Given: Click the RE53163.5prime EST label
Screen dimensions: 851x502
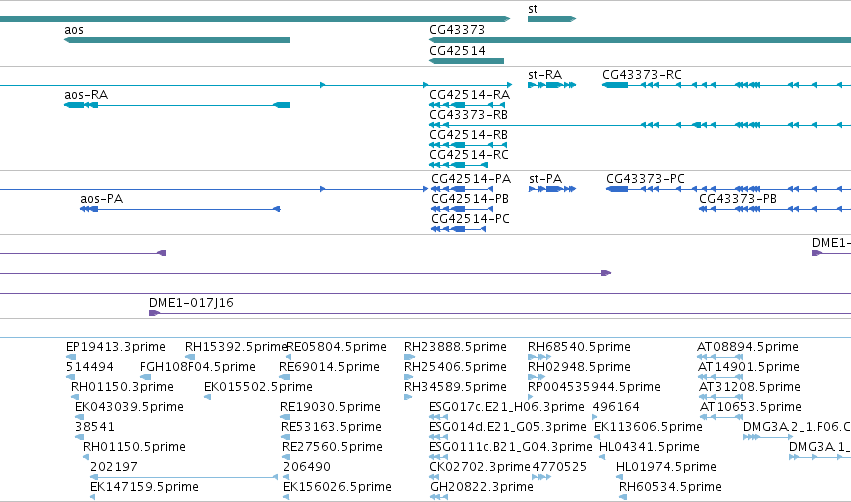Looking at the screenshot, I should [332, 427].
